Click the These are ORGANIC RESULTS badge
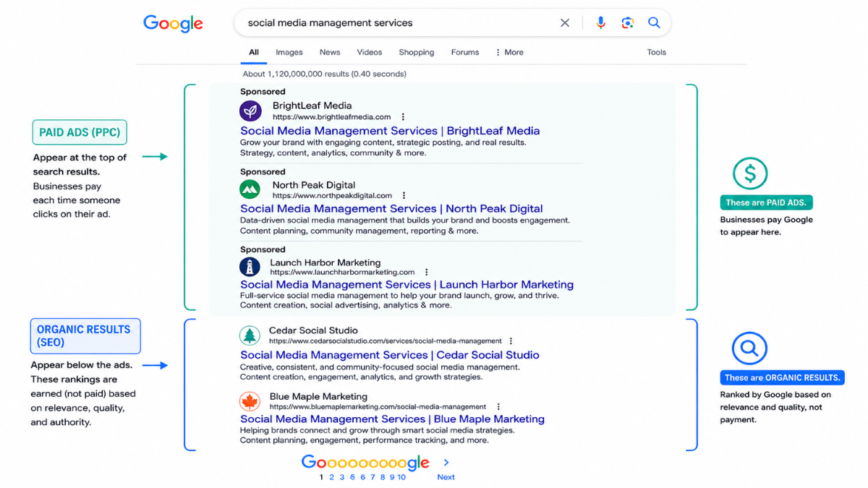 pos(783,377)
